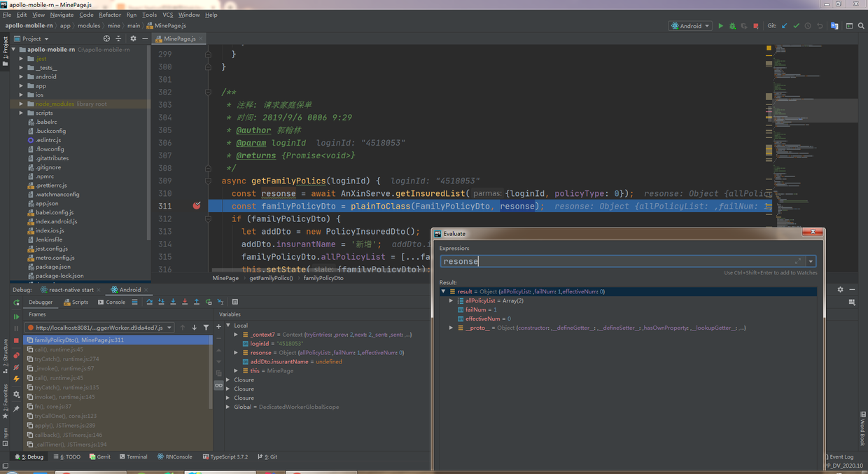868x474 pixels.
Task: Click the locate/scroll-from-source target icon in Project panel
Action: coord(106,39)
